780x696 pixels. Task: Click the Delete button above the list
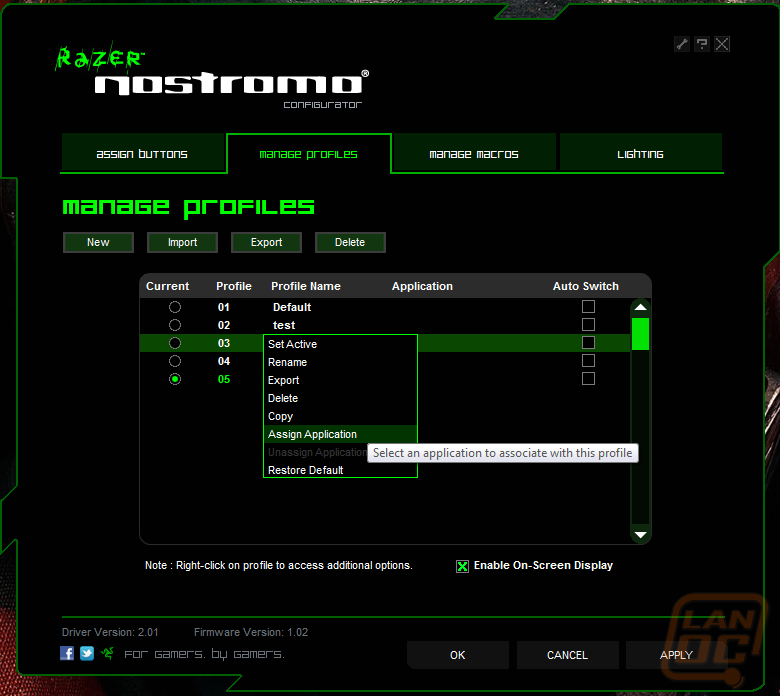click(x=350, y=242)
